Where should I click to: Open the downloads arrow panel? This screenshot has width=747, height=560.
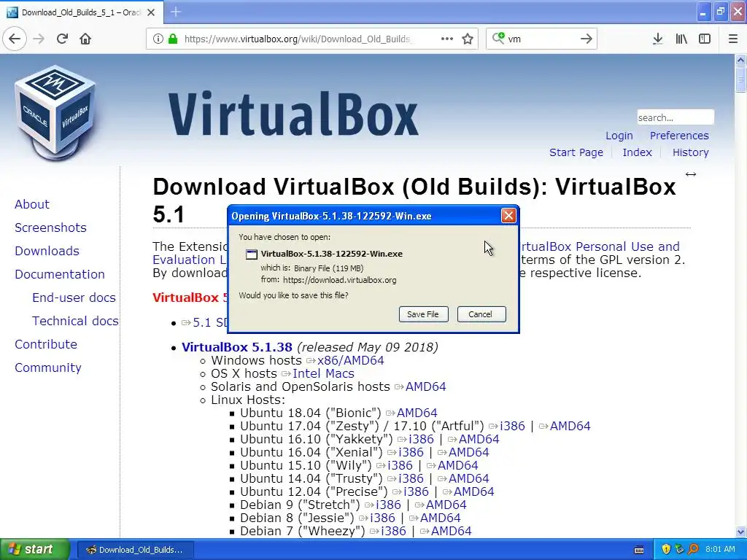pos(657,39)
